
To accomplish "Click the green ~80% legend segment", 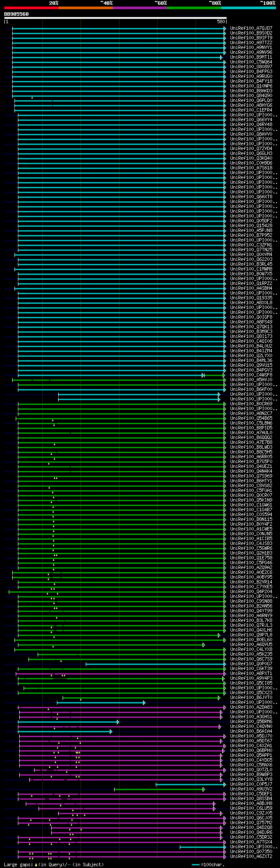I will tap(194, 8).
